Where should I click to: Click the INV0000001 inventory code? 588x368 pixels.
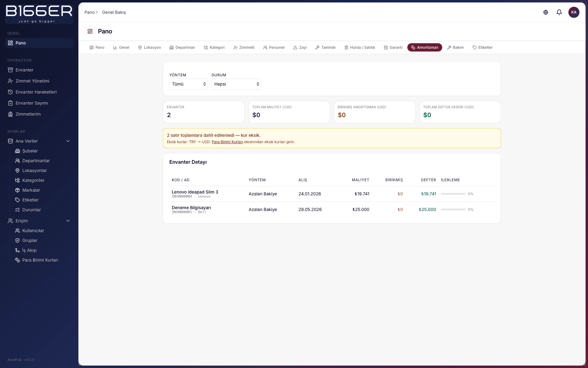(x=182, y=212)
